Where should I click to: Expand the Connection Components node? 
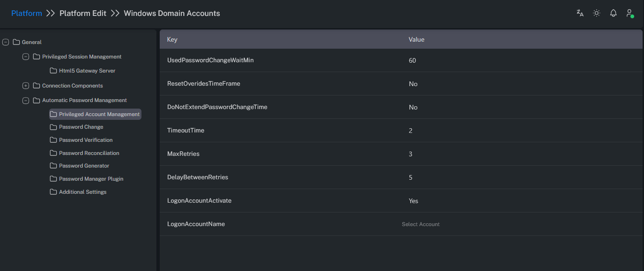coord(26,86)
